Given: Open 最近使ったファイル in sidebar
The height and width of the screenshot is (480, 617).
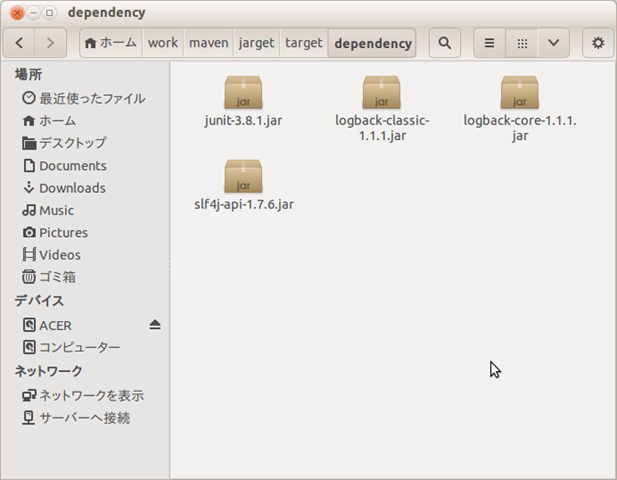Looking at the screenshot, I should [x=91, y=98].
